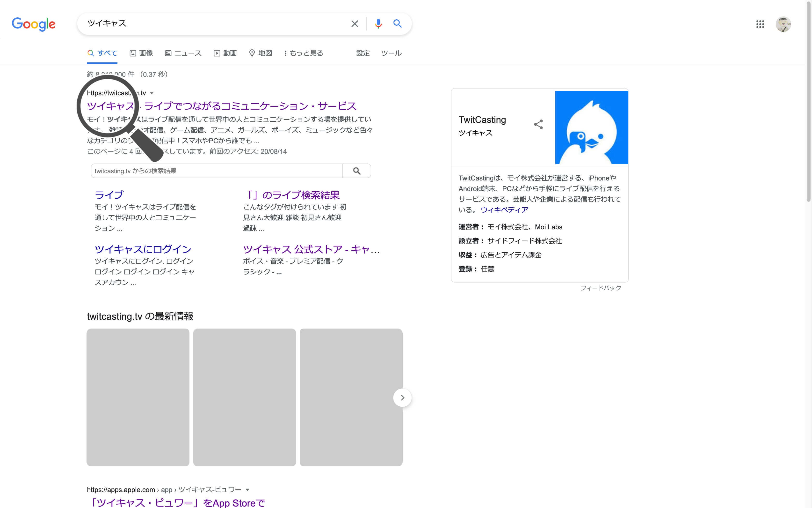Click the Google logo

[34, 24]
